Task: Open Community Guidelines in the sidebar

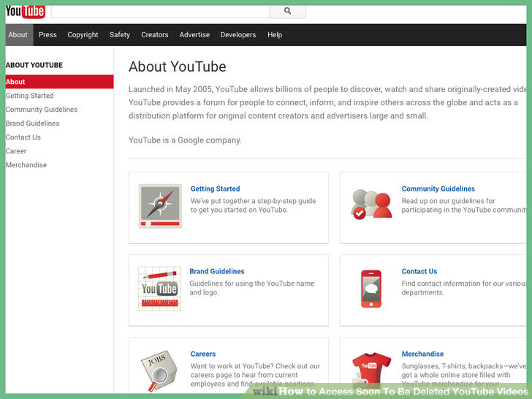Action: [x=42, y=110]
